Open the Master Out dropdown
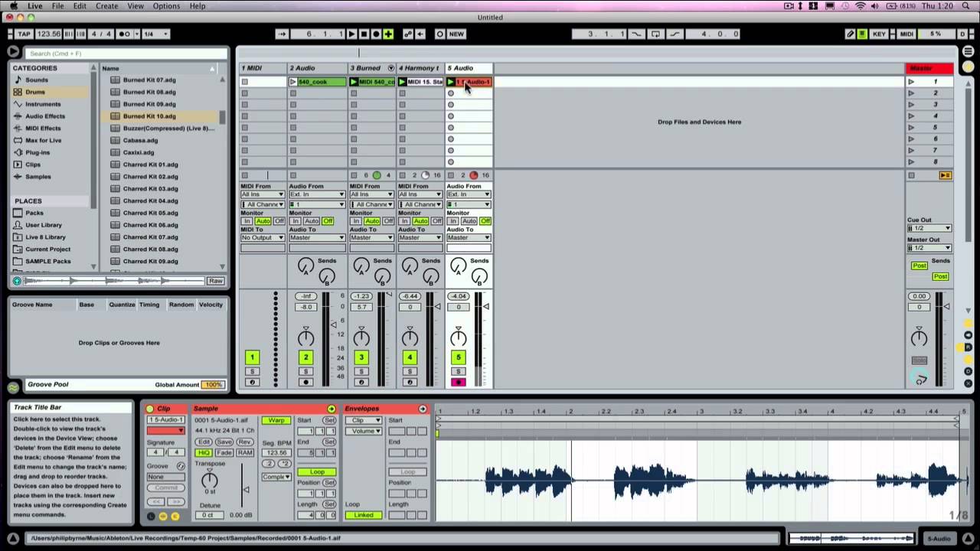The height and width of the screenshot is (551, 980). [x=929, y=248]
